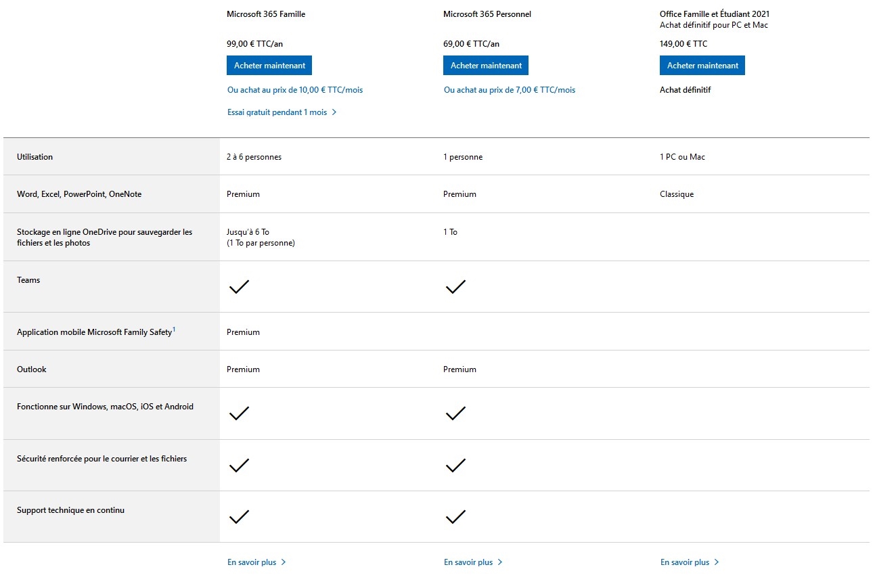Click Fonctionne sur Windows, macOS, iOS et Android label
The height and width of the screenshot is (588, 875).
click(105, 407)
